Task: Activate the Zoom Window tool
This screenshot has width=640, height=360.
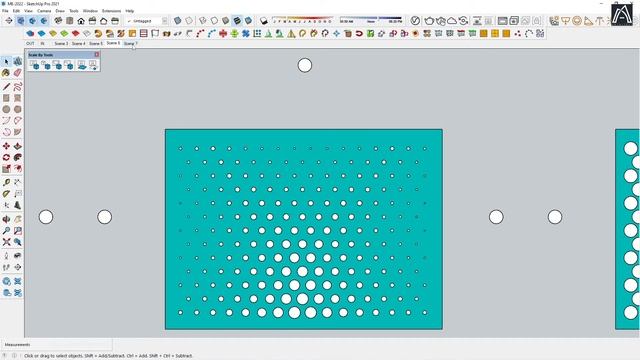Action: tap(18, 231)
